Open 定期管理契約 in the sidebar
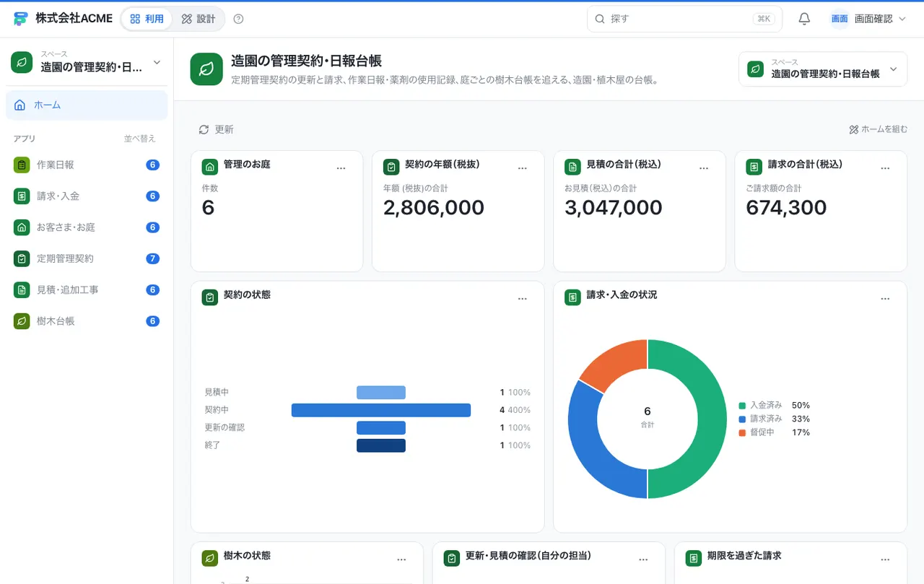This screenshot has width=924, height=584. pos(87,258)
